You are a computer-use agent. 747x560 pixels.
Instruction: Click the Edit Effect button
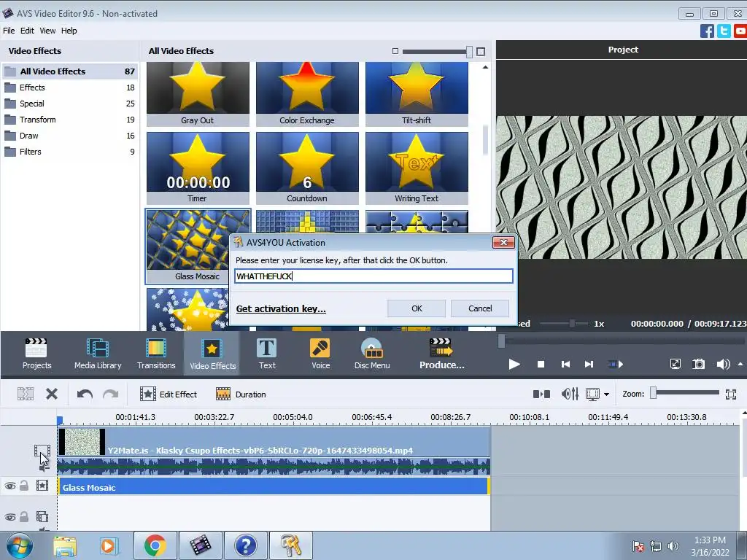pyautogui.click(x=169, y=394)
